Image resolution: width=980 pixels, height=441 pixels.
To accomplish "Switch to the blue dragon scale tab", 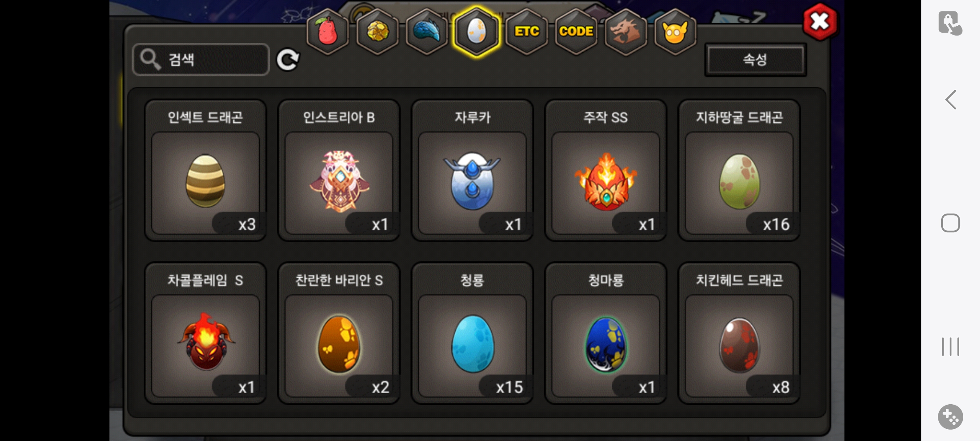I will pyautogui.click(x=427, y=31).
